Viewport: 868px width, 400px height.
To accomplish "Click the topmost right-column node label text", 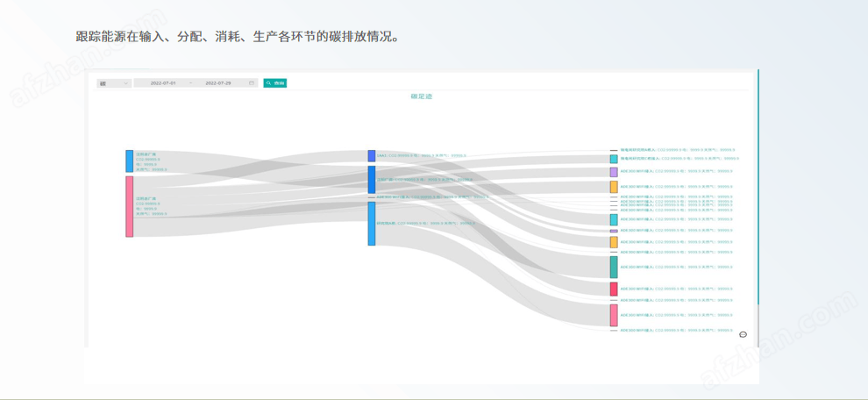I will pyautogui.click(x=678, y=150).
